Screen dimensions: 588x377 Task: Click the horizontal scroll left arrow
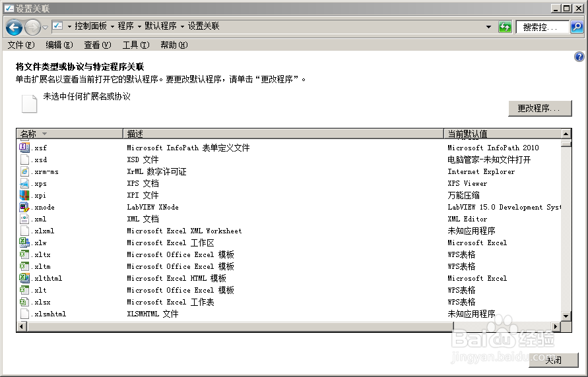[21, 326]
